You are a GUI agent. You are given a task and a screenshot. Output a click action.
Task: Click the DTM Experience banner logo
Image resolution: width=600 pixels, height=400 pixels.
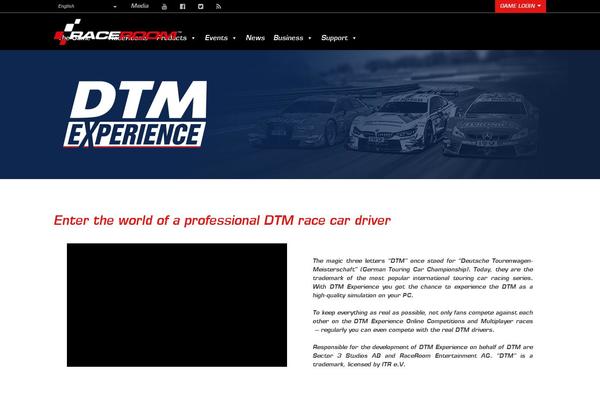click(135, 114)
